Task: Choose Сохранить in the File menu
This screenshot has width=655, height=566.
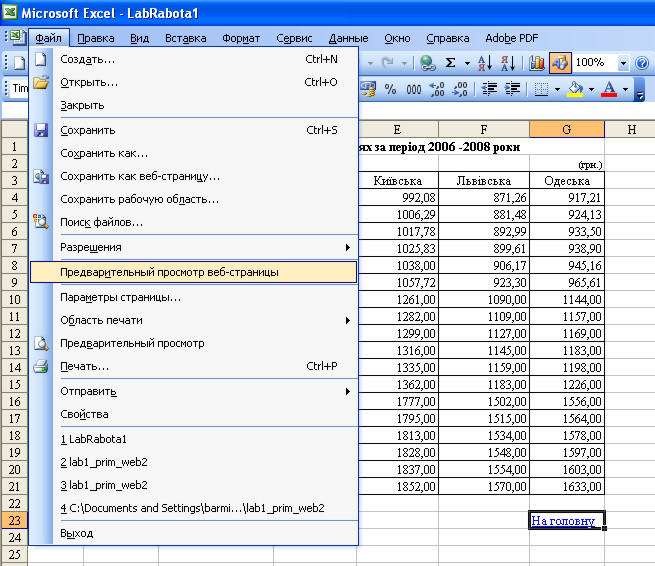Action: [x=194, y=130]
